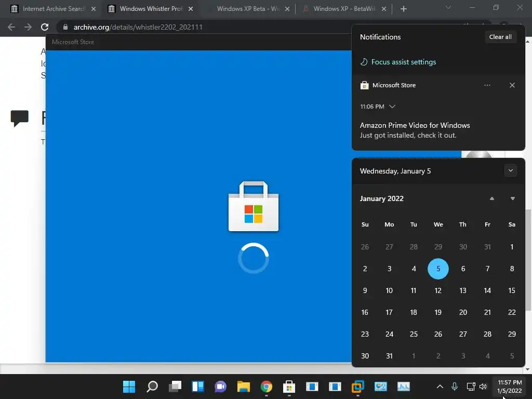This screenshot has height=399, width=532.
Task: Select January 28 in the calendar
Action: pos(487,334)
